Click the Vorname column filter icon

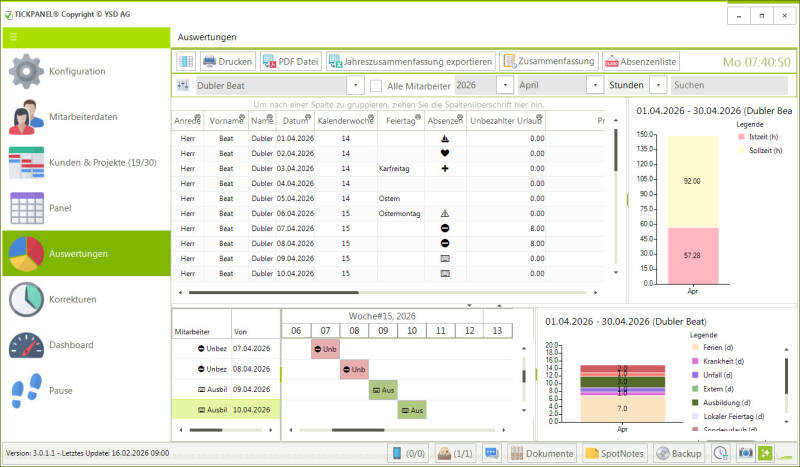242,117
